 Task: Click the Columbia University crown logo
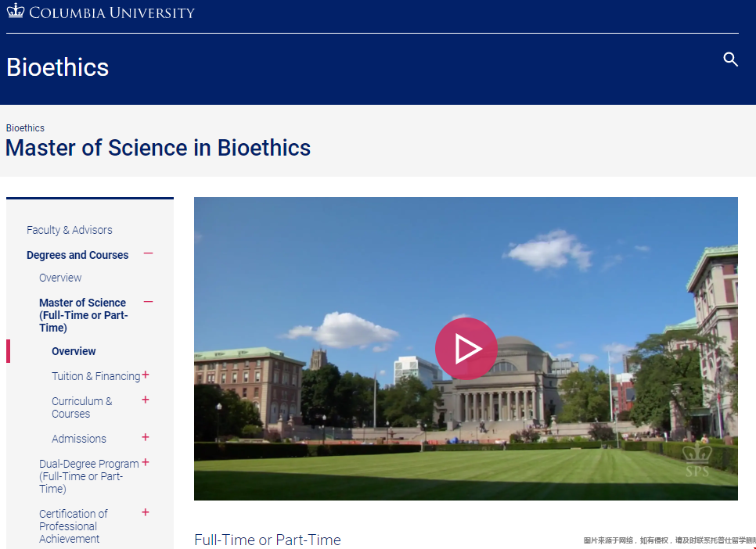point(16,11)
